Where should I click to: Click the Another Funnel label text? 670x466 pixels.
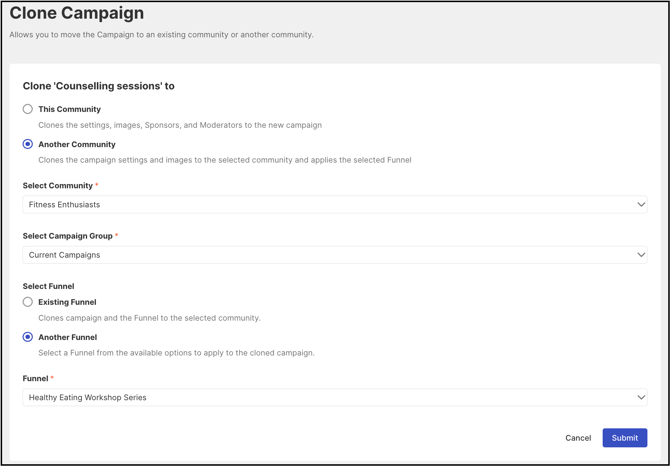click(67, 337)
